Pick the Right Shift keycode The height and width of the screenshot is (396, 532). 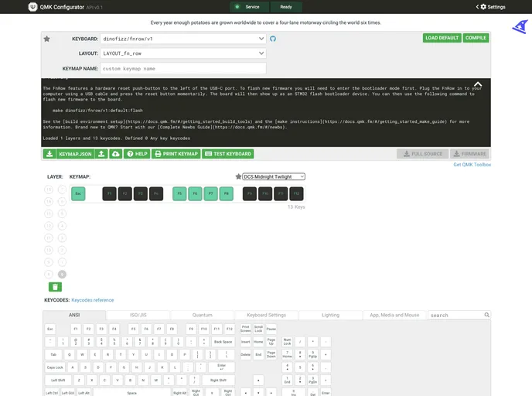point(218,381)
